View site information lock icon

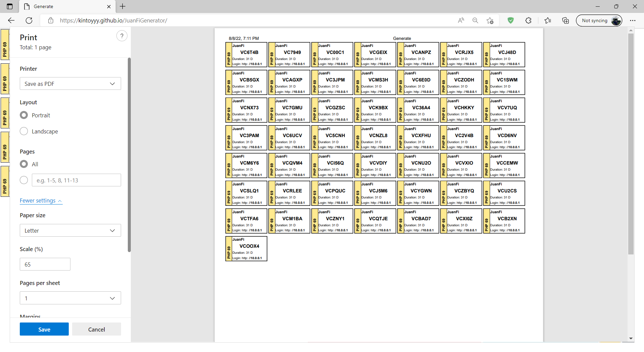(x=51, y=20)
